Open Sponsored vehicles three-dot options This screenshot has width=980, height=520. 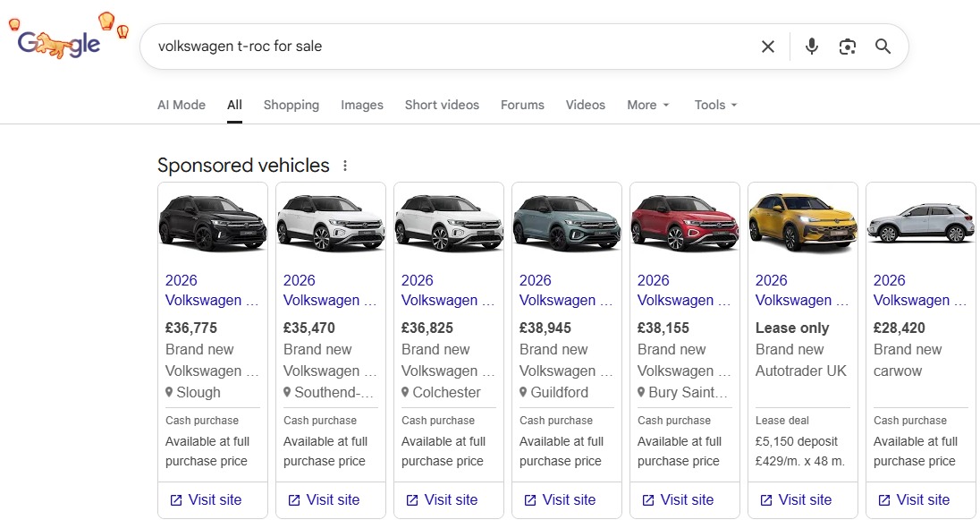[x=345, y=166]
